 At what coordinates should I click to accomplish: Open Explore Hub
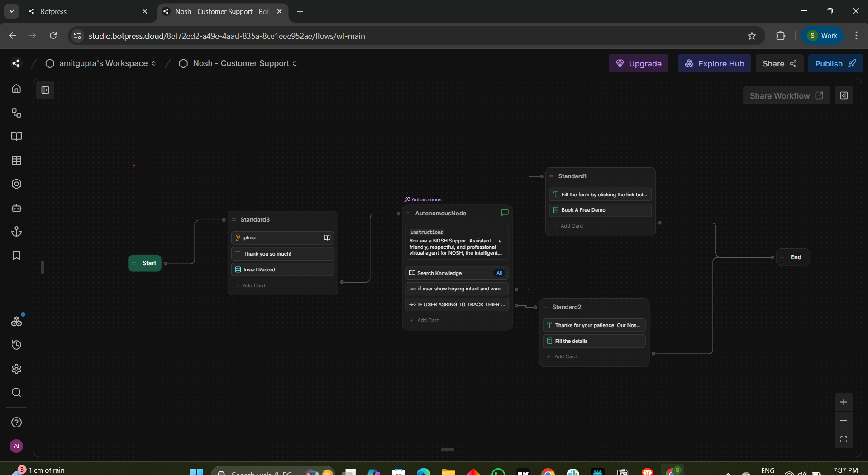[x=715, y=63]
